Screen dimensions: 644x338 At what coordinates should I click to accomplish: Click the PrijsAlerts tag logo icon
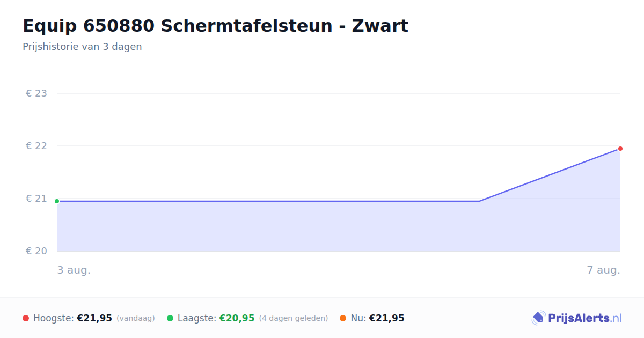pos(539,318)
